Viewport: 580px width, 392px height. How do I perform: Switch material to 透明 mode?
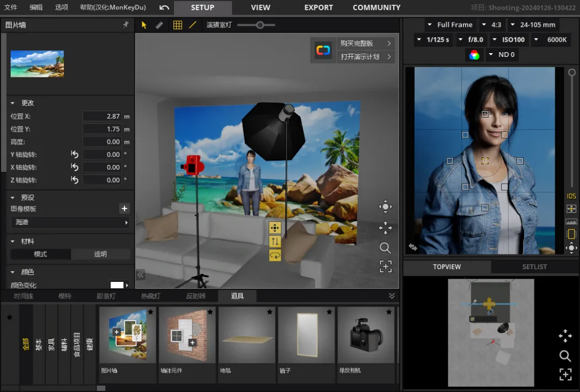tap(100, 254)
